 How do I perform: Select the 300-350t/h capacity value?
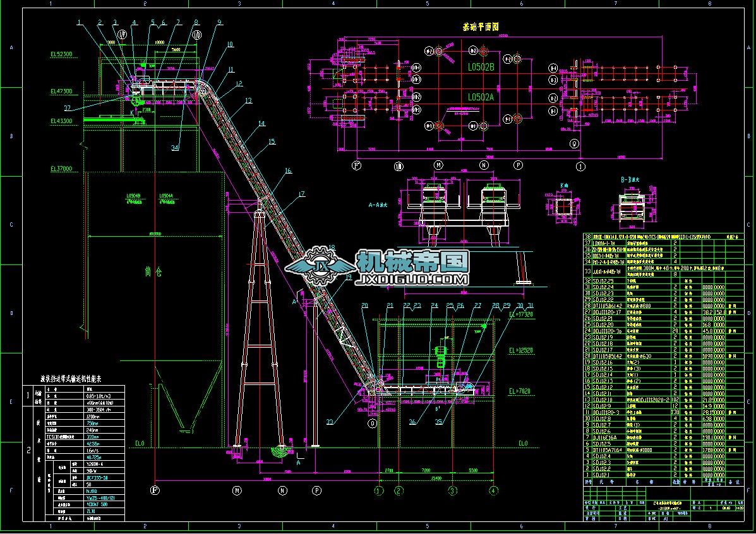point(99,410)
